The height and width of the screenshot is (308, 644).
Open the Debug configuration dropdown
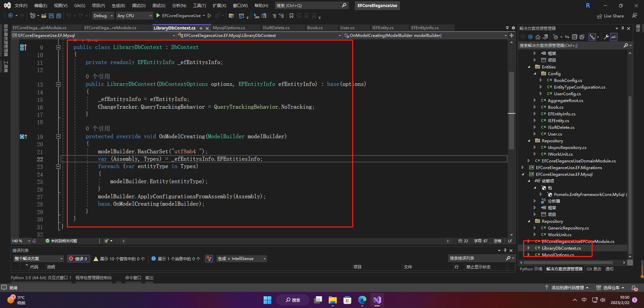(103, 16)
